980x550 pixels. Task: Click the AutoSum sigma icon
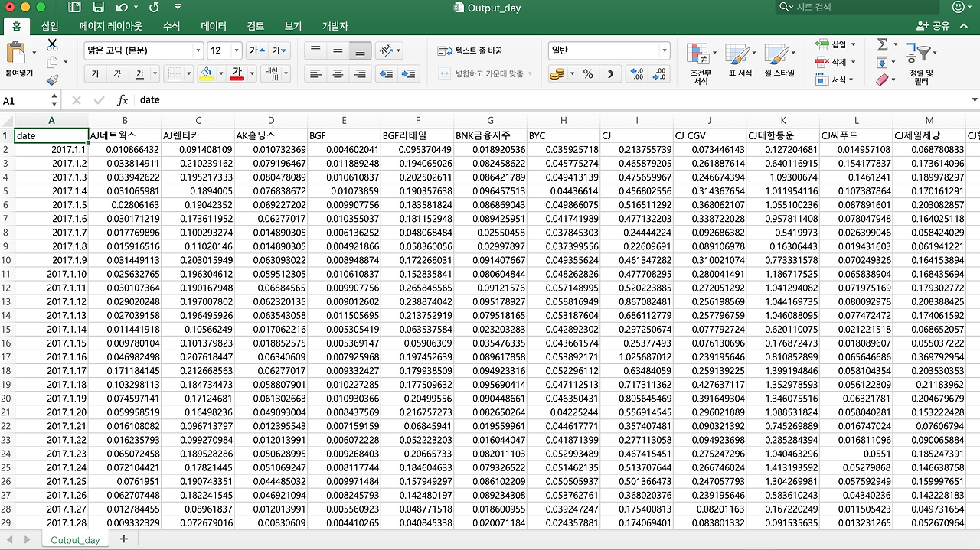click(883, 45)
